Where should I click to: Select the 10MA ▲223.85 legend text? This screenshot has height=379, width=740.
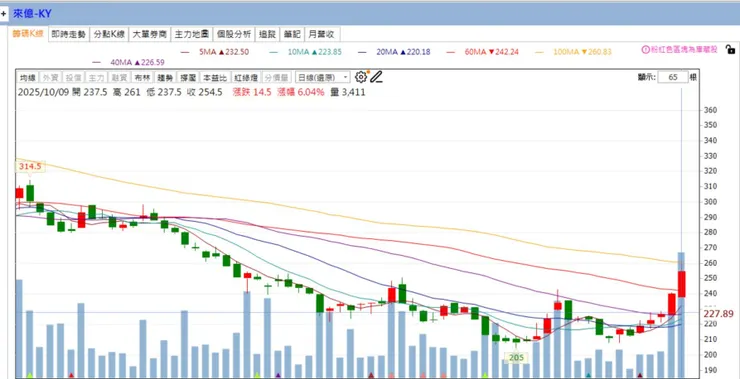(314, 52)
